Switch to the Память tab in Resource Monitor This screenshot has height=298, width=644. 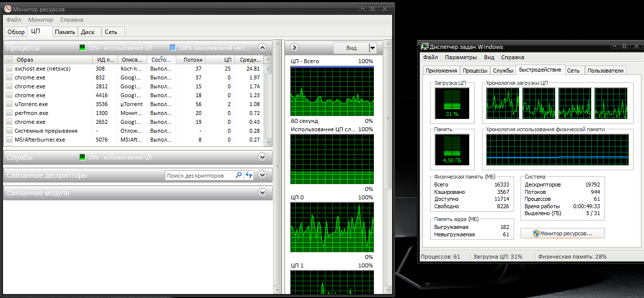coord(65,32)
